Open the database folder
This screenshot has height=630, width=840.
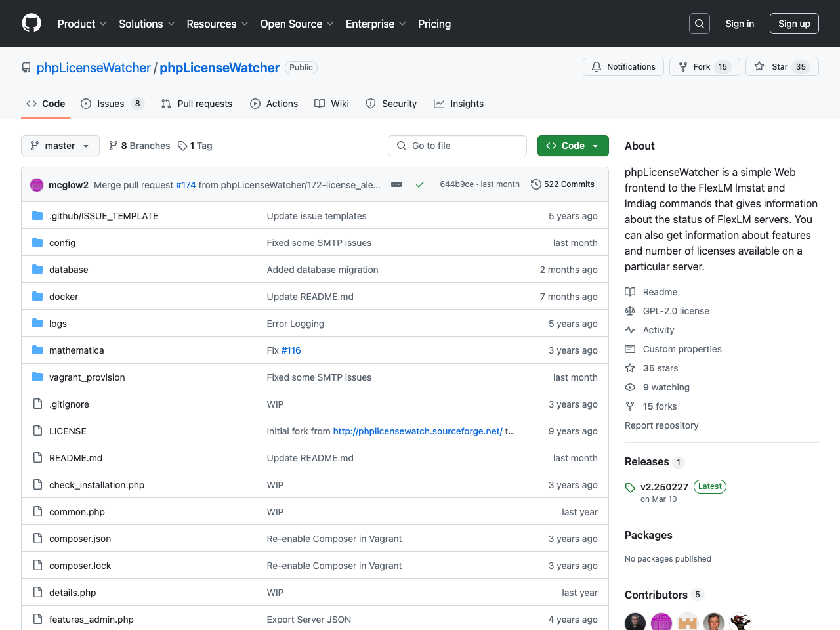68,270
